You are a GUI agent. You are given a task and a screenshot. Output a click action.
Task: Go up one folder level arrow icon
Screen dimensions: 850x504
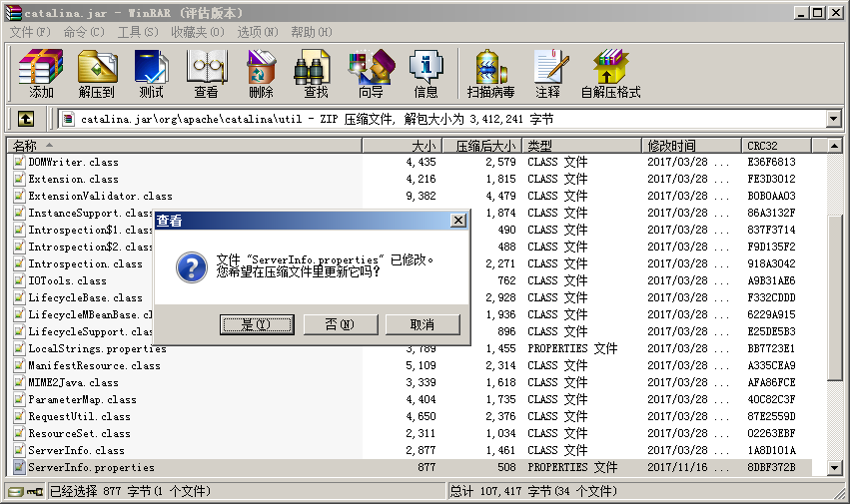point(26,119)
